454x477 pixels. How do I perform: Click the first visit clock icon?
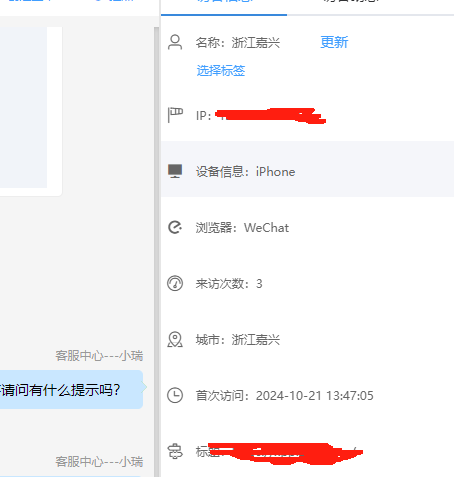[175, 395]
